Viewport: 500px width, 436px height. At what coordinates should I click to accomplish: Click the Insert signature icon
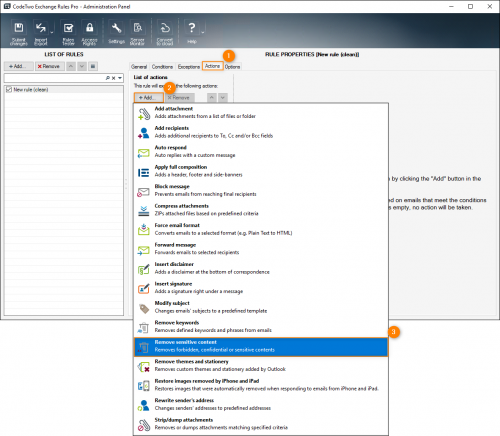pyautogui.click(x=144, y=288)
